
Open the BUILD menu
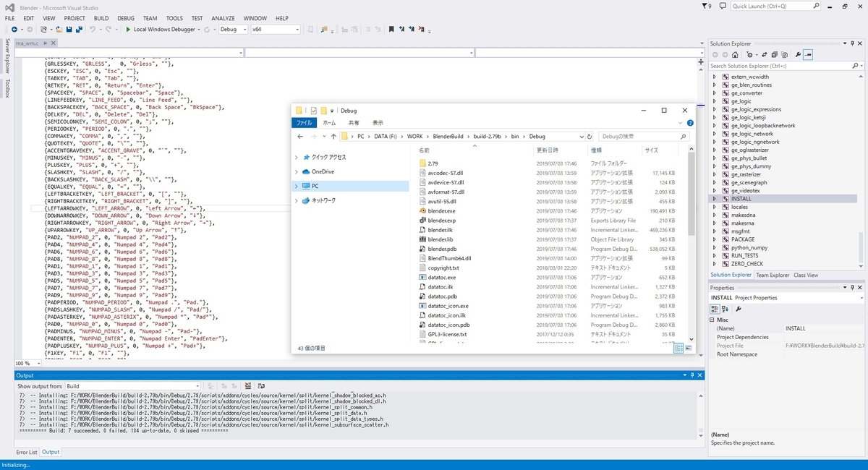tap(101, 18)
